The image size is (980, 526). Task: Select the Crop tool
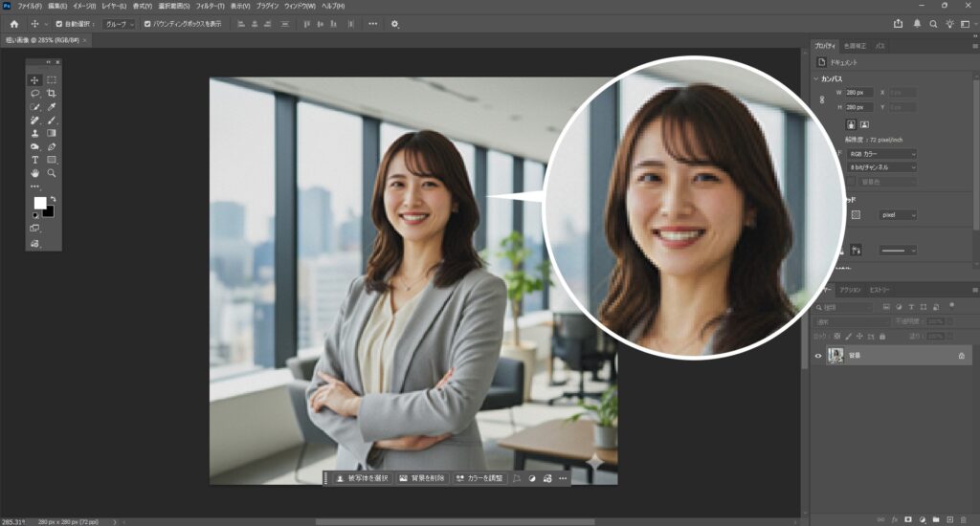52,94
